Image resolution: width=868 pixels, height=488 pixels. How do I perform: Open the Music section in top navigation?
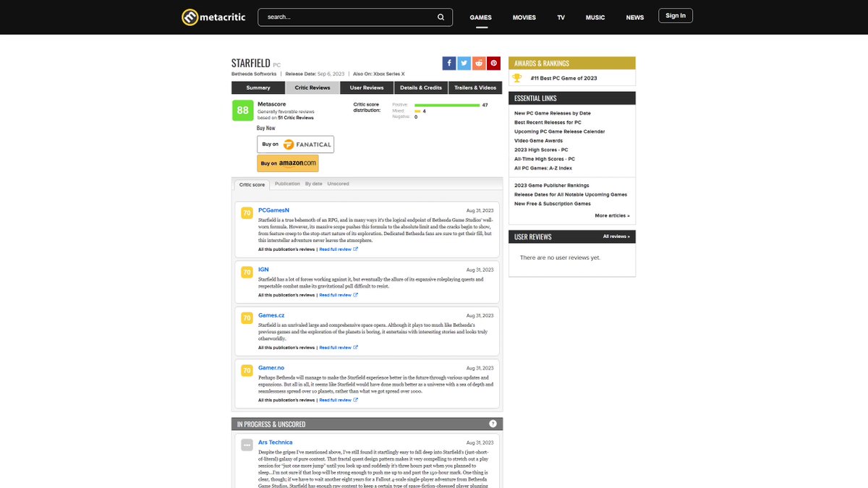(x=595, y=17)
